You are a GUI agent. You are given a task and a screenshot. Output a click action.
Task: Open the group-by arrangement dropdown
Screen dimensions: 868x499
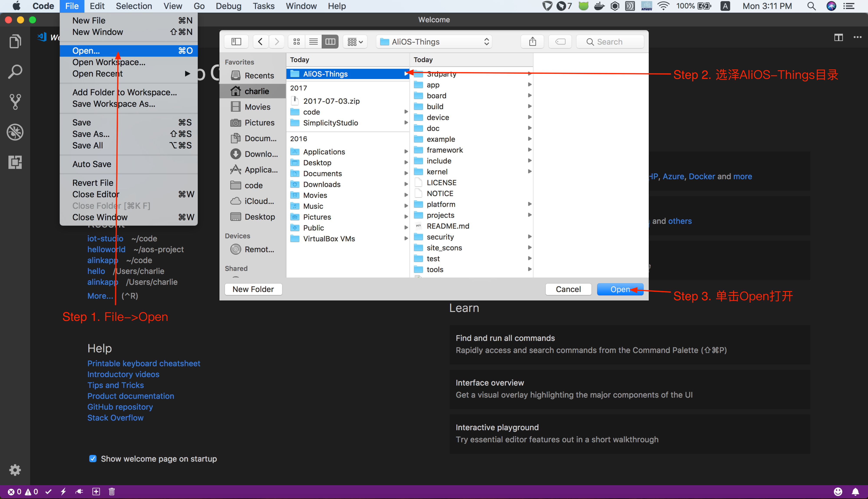coord(355,42)
